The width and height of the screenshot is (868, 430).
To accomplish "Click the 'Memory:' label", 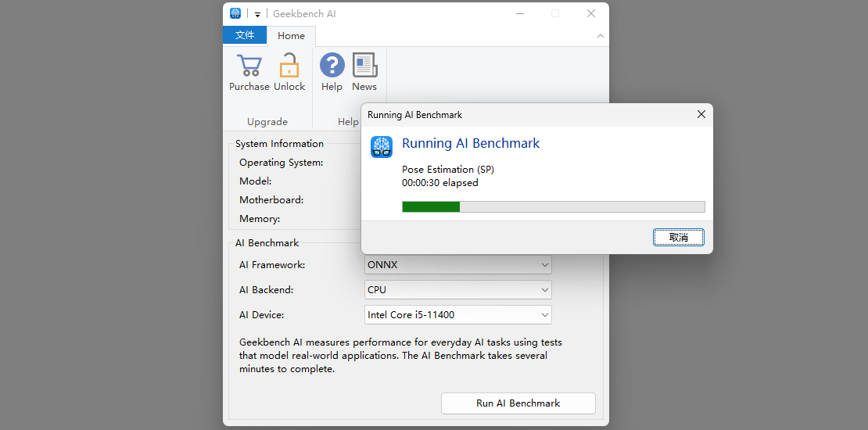I will coord(260,219).
